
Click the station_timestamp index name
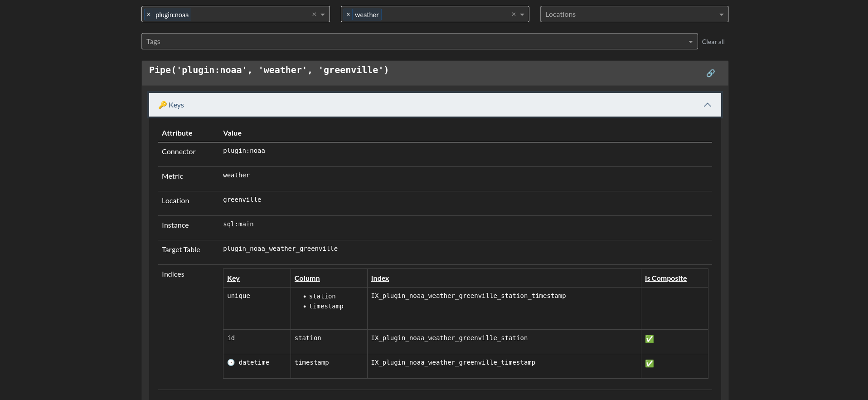[x=468, y=296]
